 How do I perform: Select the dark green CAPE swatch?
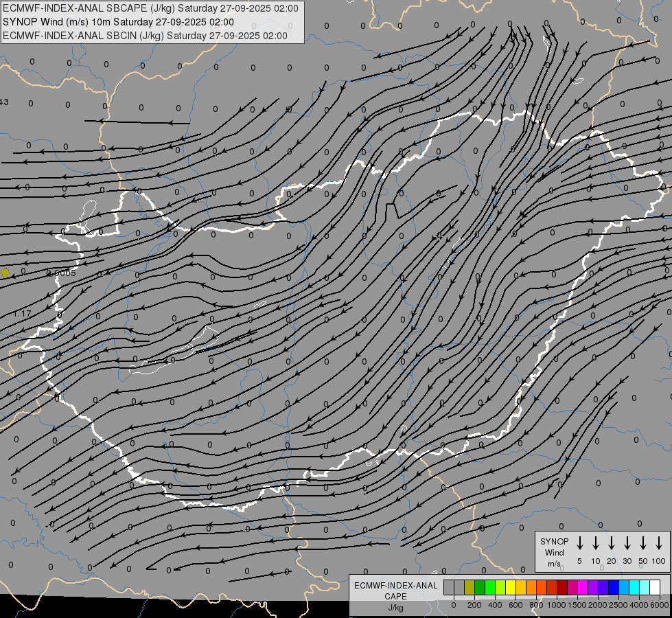[480, 587]
